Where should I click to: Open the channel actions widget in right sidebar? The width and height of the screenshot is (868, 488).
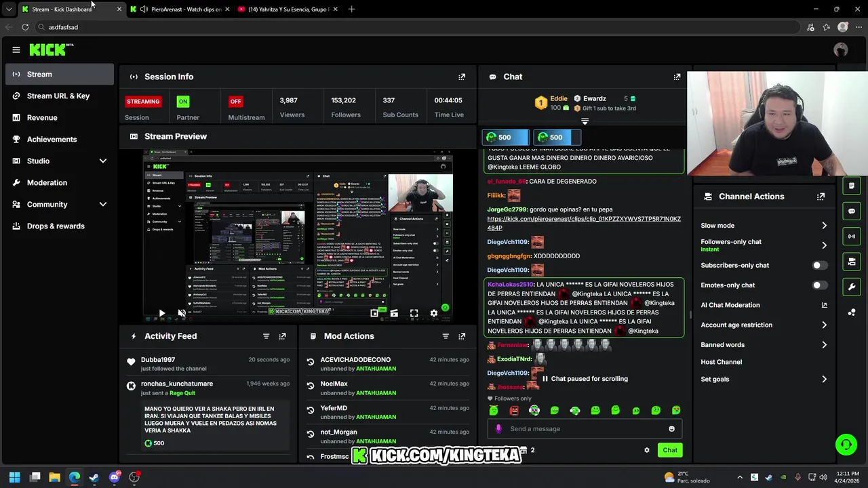coord(852,262)
